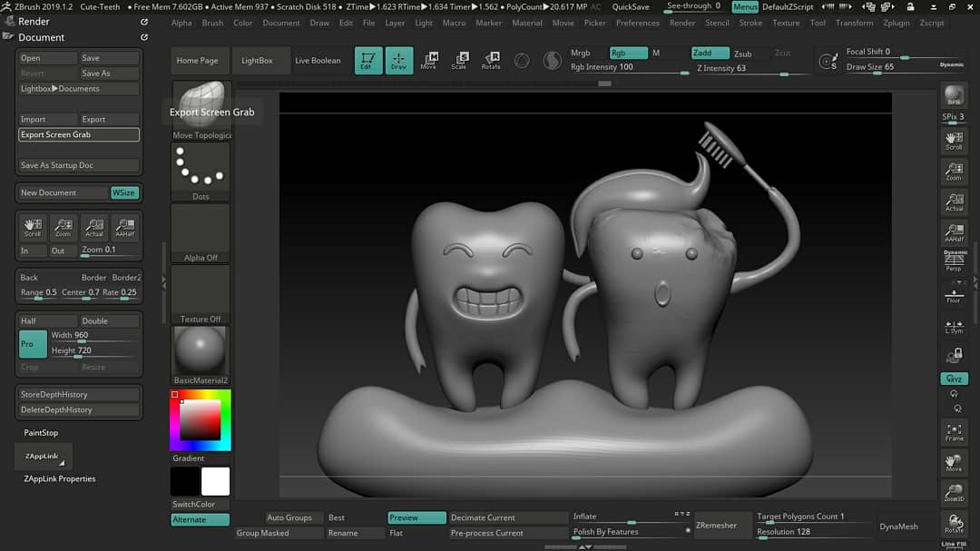The width and height of the screenshot is (980, 551).
Task: Toggle the Persp perspective button
Action: [x=954, y=261]
